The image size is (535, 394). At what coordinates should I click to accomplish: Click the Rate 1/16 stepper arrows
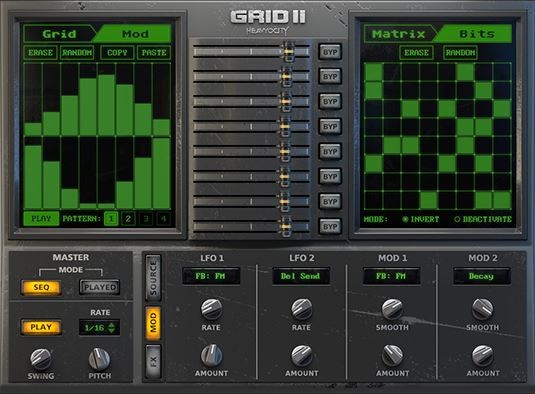(x=112, y=328)
